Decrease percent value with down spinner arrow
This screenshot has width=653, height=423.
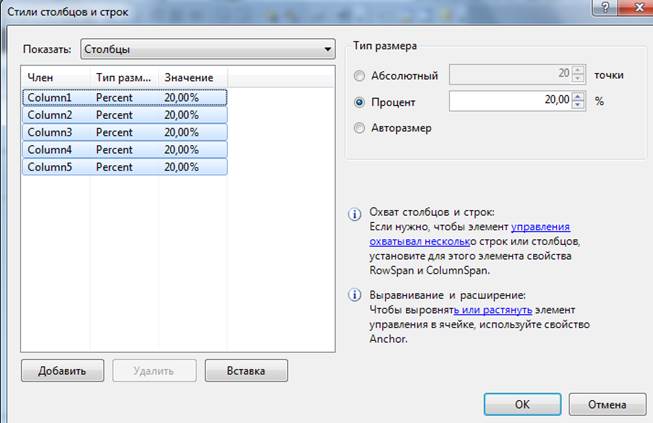point(578,105)
